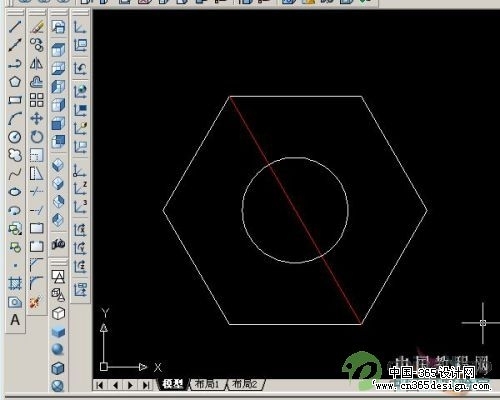Select the Polygon draw tool

(x=15, y=82)
